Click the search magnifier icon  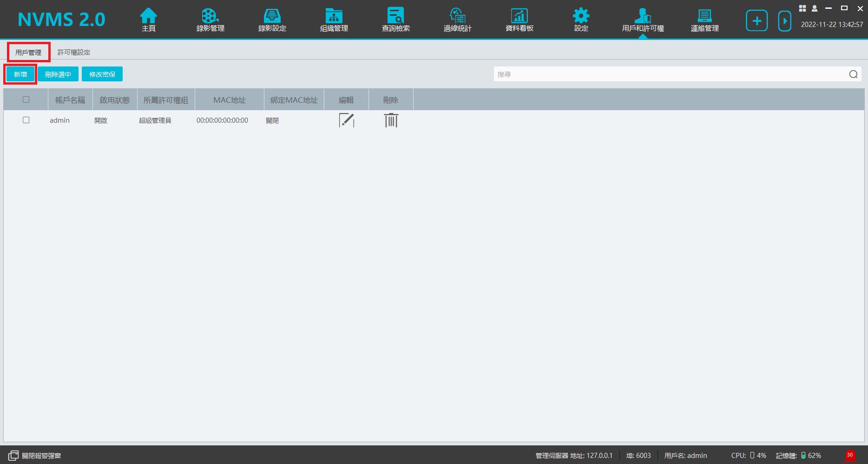(853, 74)
